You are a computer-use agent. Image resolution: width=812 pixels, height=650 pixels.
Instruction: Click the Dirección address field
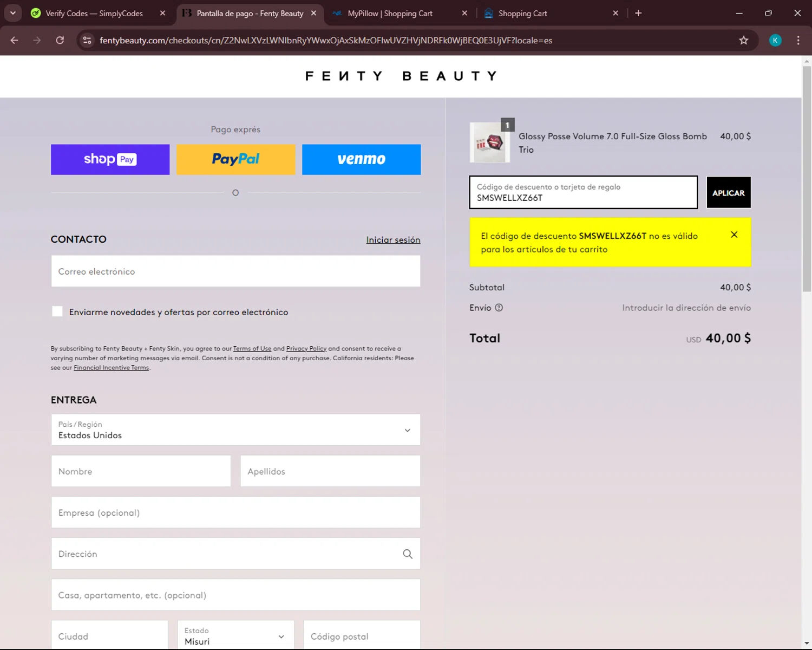[236, 554]
